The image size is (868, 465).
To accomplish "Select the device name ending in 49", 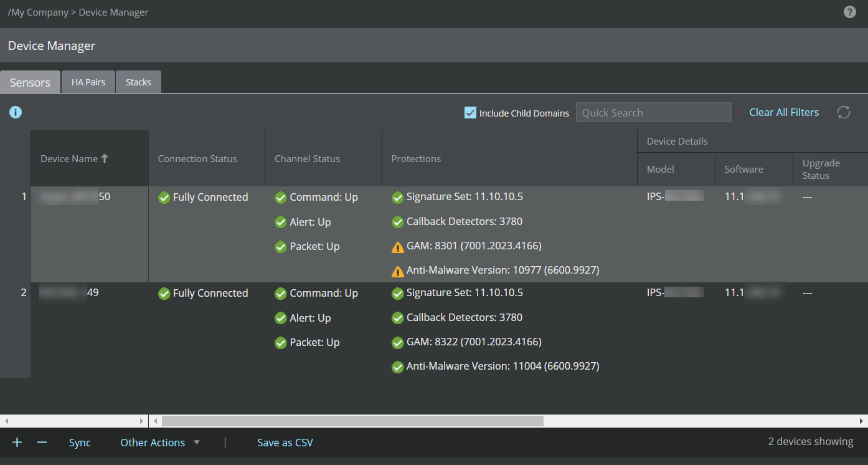I will (x=69, y=292).
